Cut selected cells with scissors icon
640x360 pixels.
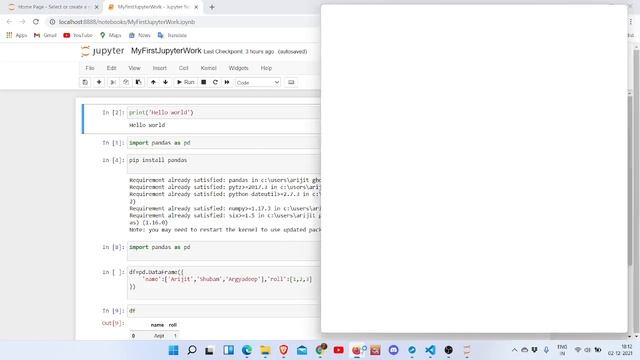coord(113,82)
